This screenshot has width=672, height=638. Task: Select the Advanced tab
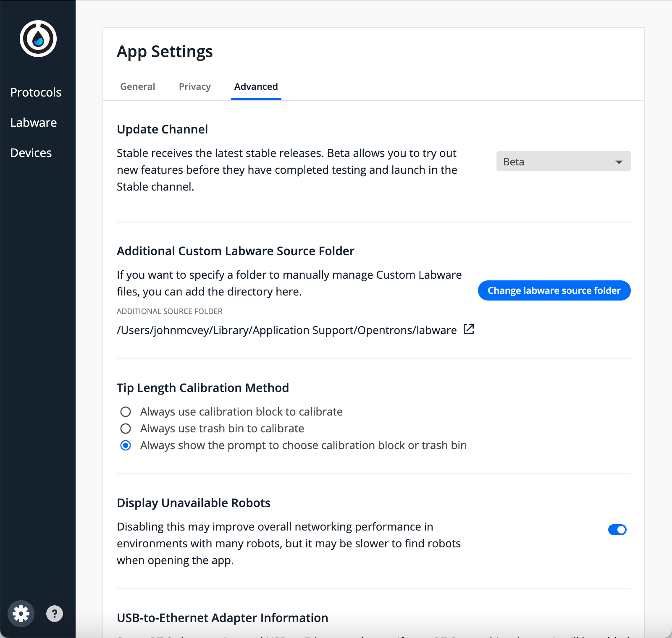coord(256,86)
